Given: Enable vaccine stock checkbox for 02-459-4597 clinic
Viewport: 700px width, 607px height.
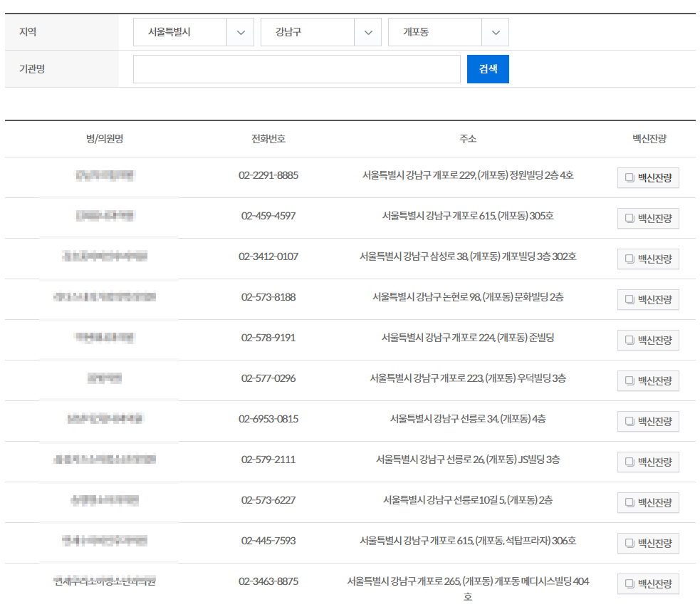Looking at the screenshot, I should 647,218.
